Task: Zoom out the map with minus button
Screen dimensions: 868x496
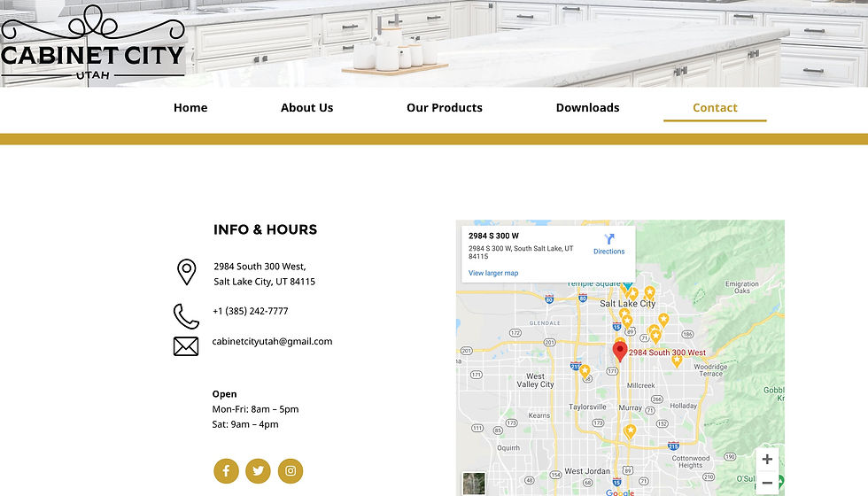Action: click(x=767, y=483)
